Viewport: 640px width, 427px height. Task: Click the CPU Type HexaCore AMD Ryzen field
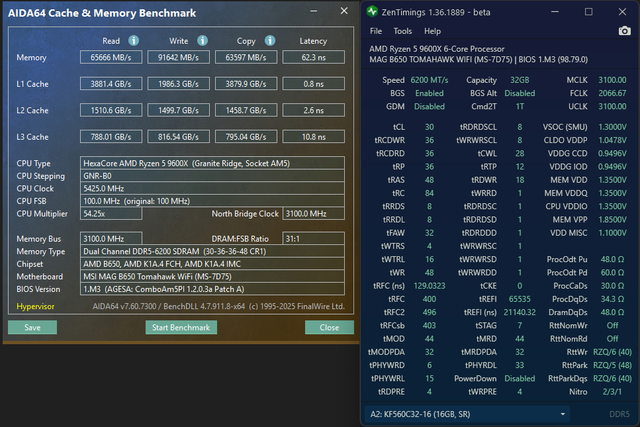pos(212,163)
